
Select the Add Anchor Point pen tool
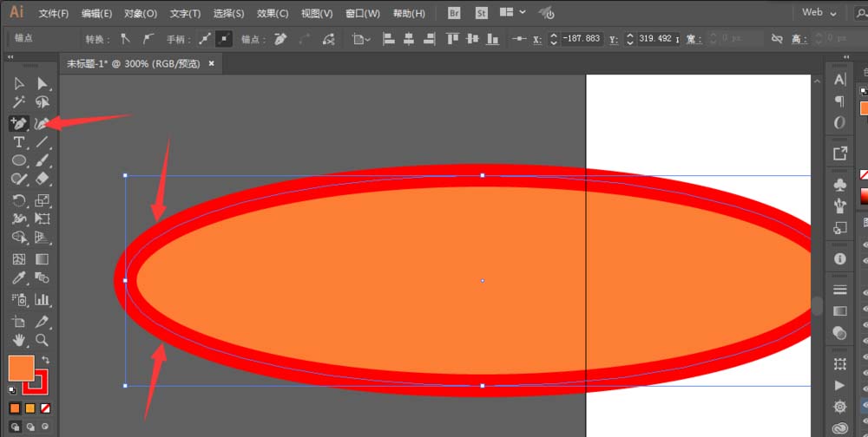(x=19, y=123)
